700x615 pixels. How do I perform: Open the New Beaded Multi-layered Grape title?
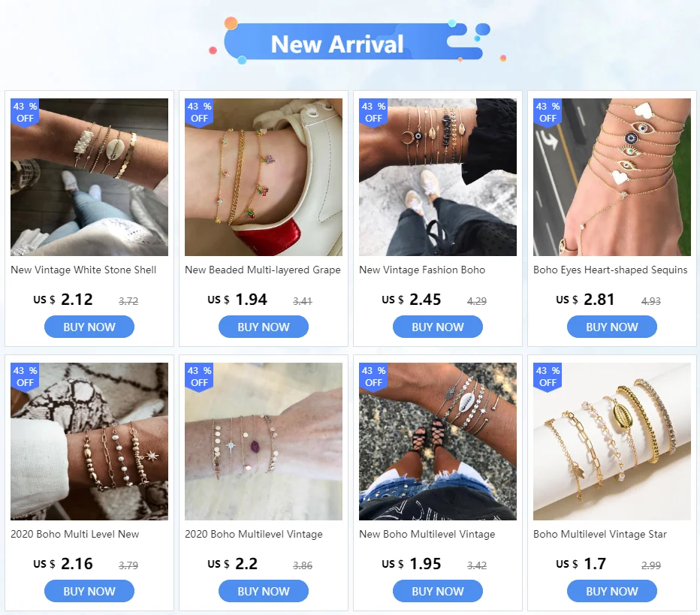[x=263, y=270]
